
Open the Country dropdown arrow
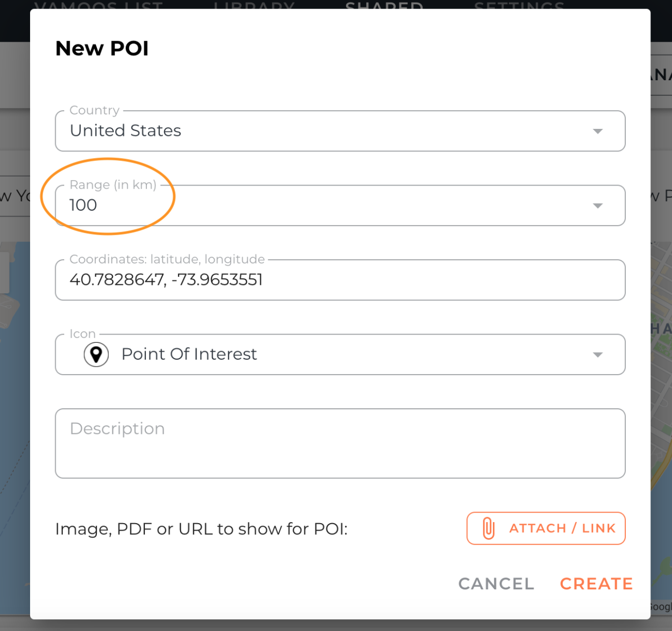pyautogui.click(x=597, y=131)
